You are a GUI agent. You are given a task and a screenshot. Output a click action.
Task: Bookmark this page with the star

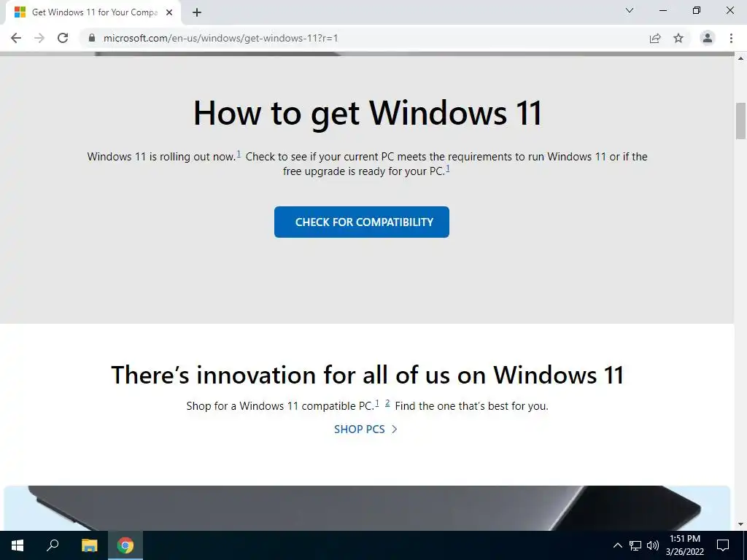pos(678,38)
